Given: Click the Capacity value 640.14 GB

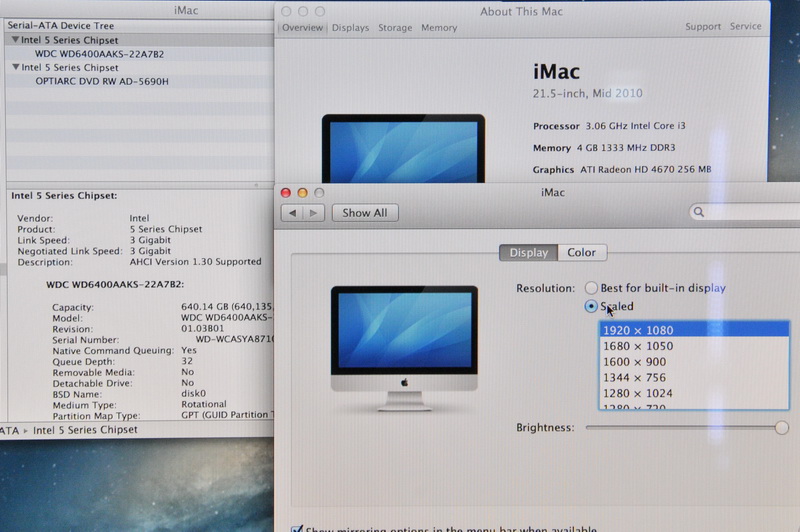Looking at the screenshot, I should click(227, 307).
